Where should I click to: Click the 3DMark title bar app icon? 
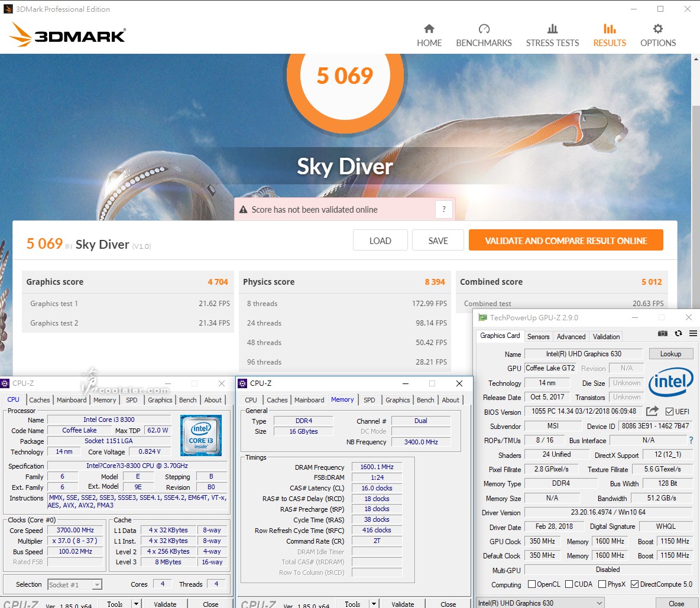[x=8, y=9]
